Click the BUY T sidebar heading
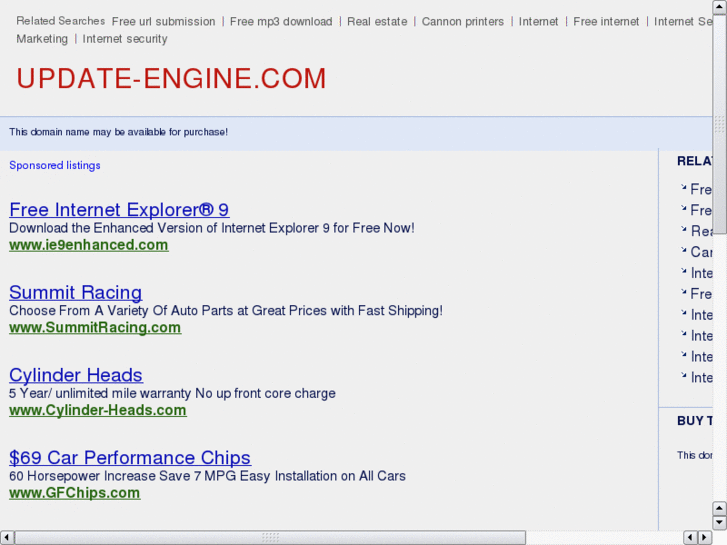The width and height of the screenshot is (727, 545). point(695,421)
